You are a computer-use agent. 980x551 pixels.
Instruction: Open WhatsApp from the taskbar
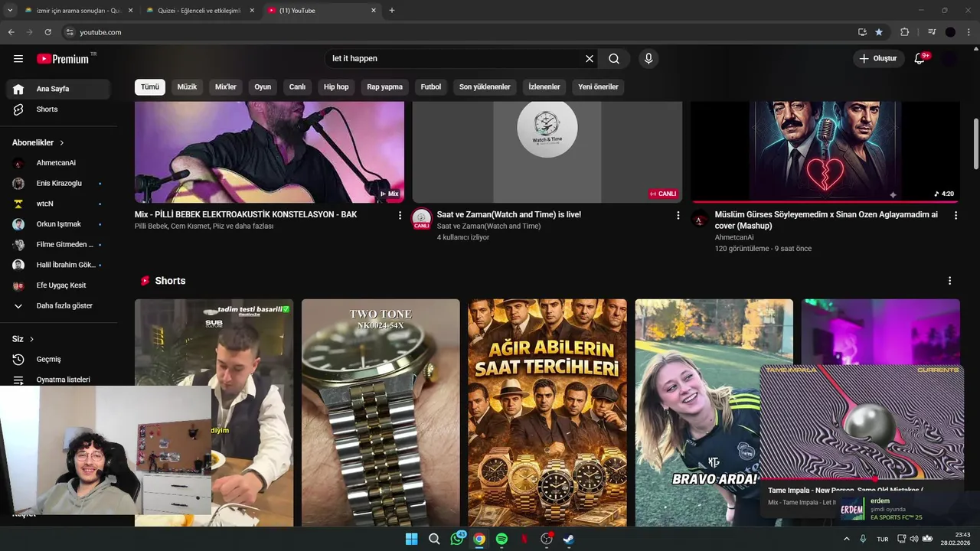(x=457, y=539)
